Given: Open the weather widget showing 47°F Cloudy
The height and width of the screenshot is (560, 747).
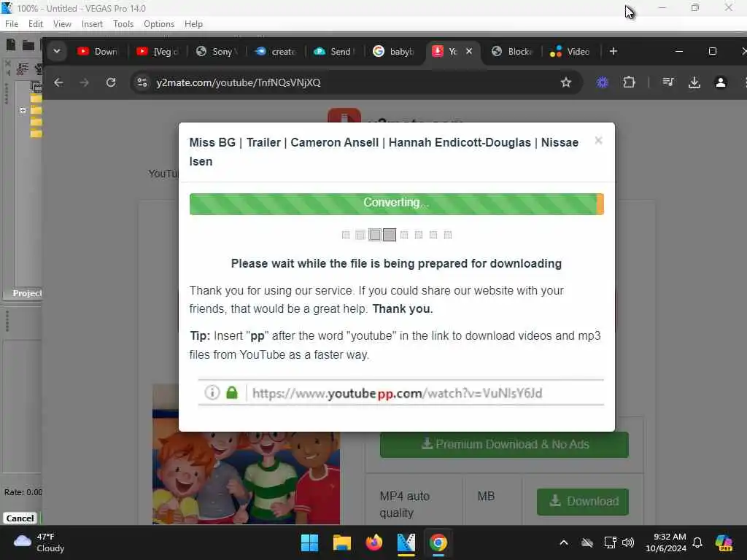Looking at the screenshot, I should pos(39,542).
